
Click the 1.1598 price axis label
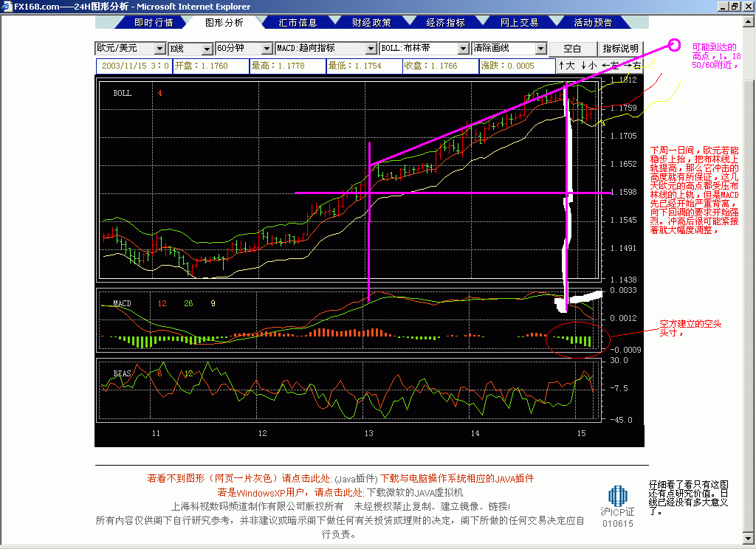coord(623,192)
